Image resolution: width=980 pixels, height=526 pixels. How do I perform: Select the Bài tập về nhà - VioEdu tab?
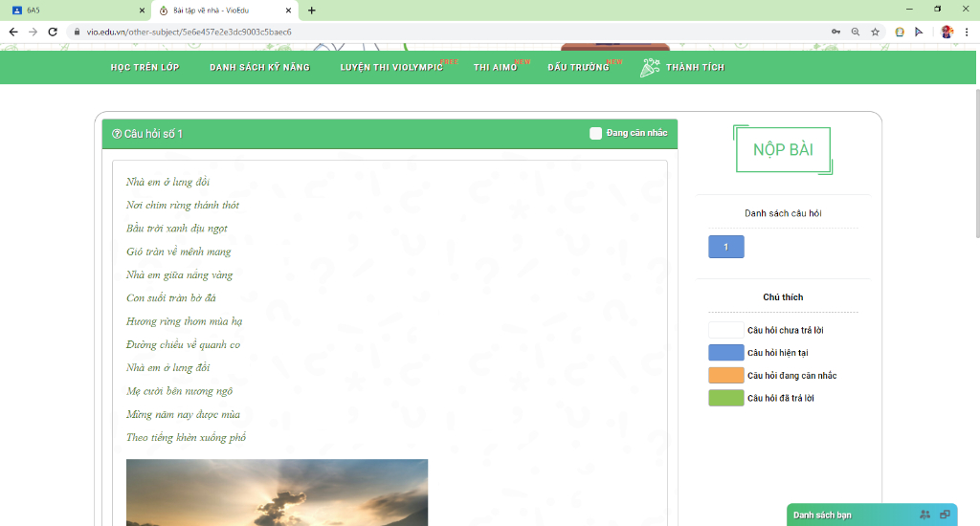[x=225, y=10]
